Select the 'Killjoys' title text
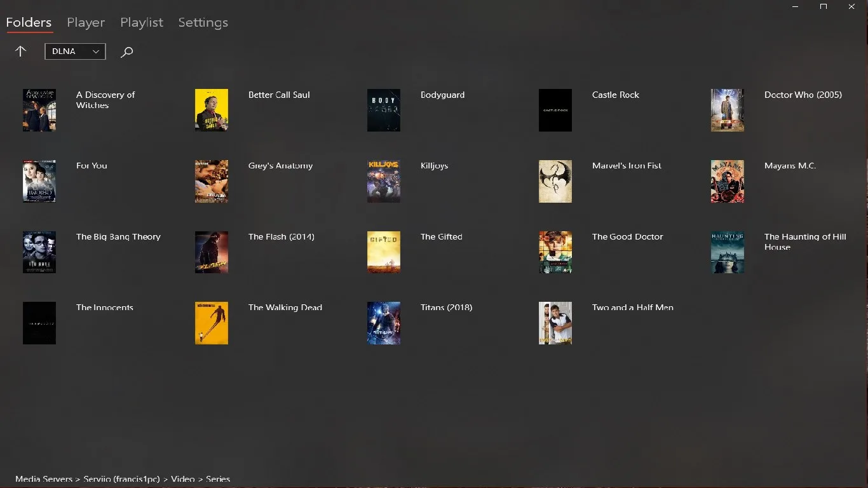Screen dimensions: 868x488 pyautogui.click(x=434, y=166)
